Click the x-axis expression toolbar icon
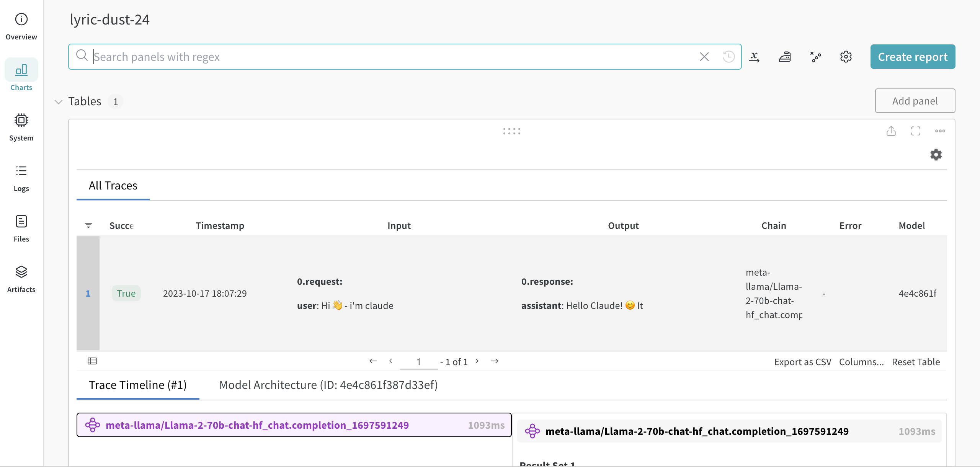980x467 pixels. point(754,57)
